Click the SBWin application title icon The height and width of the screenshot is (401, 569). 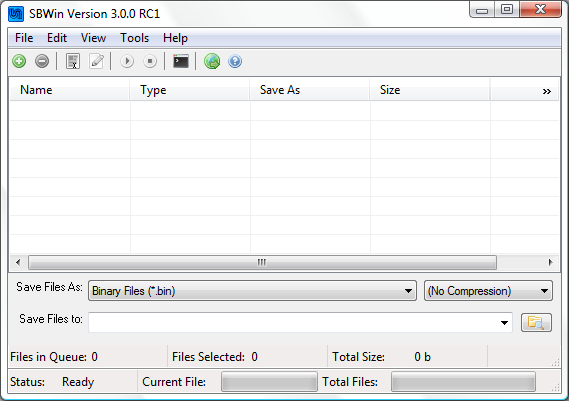tap(16, 14)
